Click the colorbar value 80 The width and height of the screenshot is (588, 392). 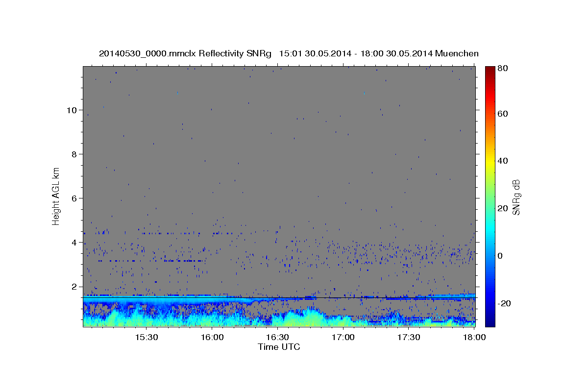[502, 69]
